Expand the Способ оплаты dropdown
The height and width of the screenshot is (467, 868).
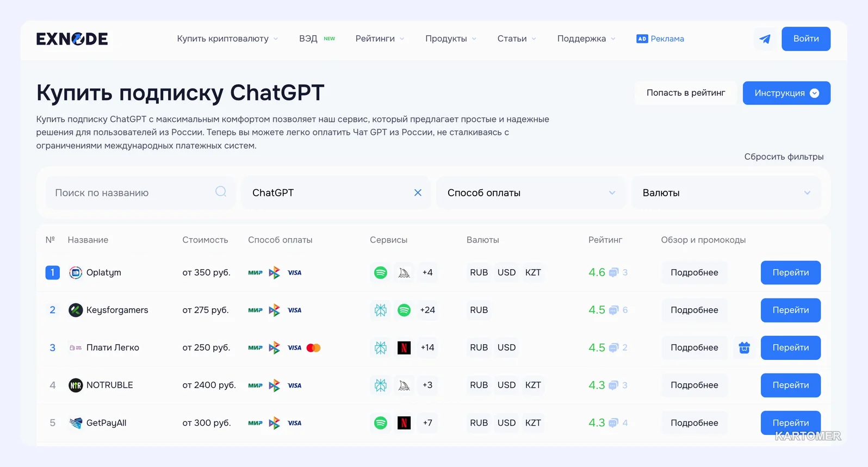click(x=531, y=192)
